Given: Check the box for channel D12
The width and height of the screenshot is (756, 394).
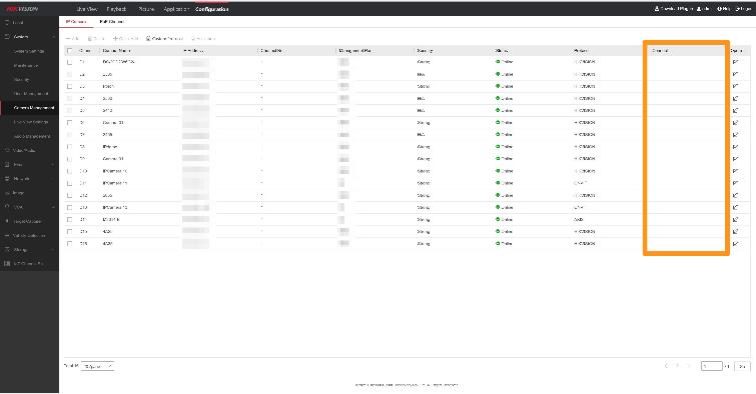Looking at the screenshot, I should [69, 195].
